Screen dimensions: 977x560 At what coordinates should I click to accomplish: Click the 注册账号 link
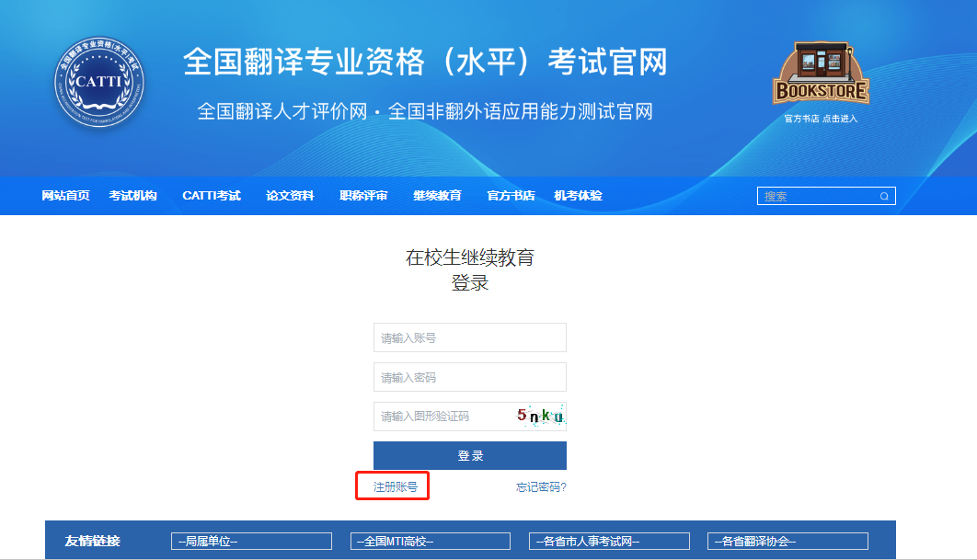tap(395, 486)
